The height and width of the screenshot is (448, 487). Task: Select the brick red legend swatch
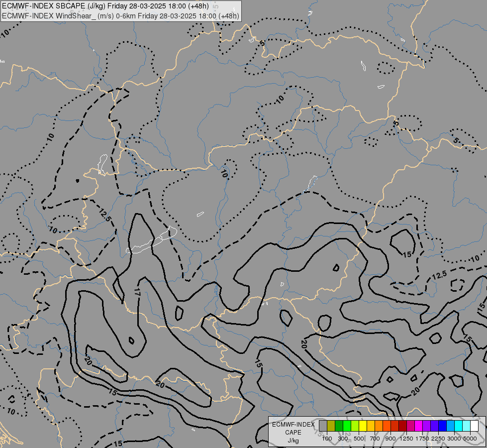tap(395, 426)
